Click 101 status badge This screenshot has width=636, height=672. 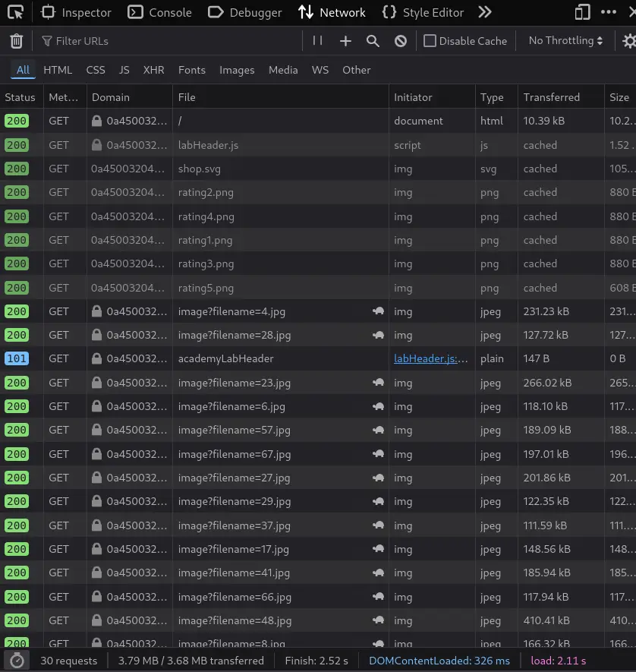click(x=17, y=358)
